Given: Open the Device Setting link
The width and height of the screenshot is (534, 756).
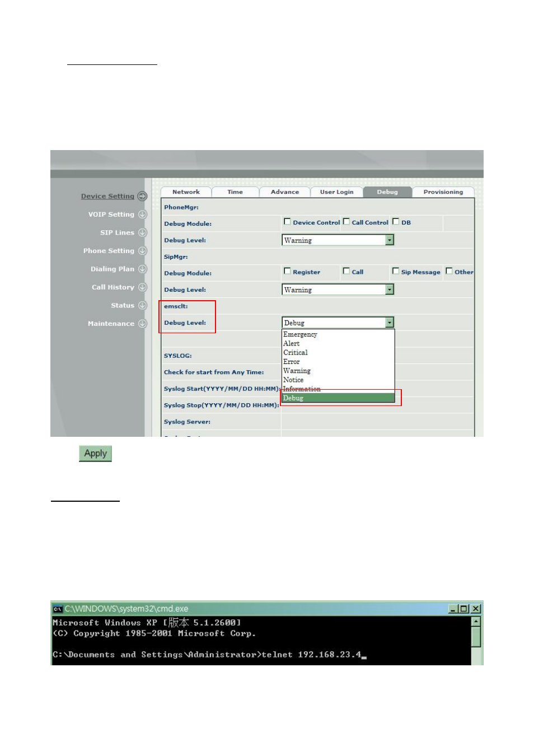Looking at the screenshot, I should pyautogui.click(x=107, y=196).
